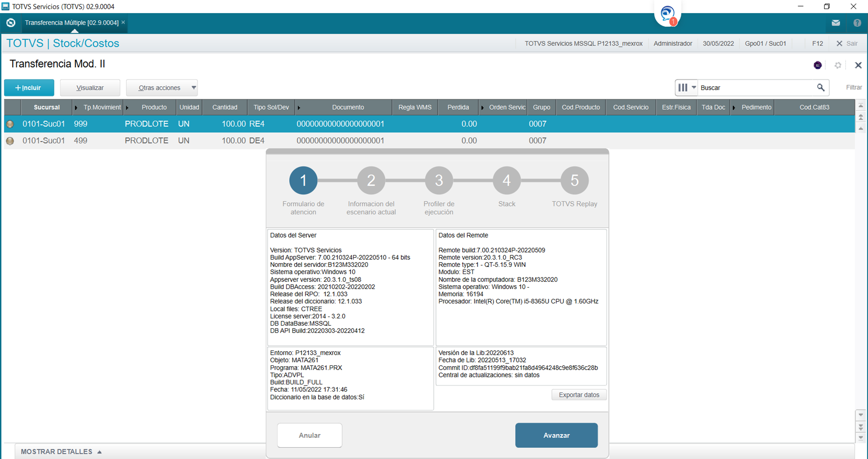Click the Exportar datos button
868x459 pixels.
point(579,395)
